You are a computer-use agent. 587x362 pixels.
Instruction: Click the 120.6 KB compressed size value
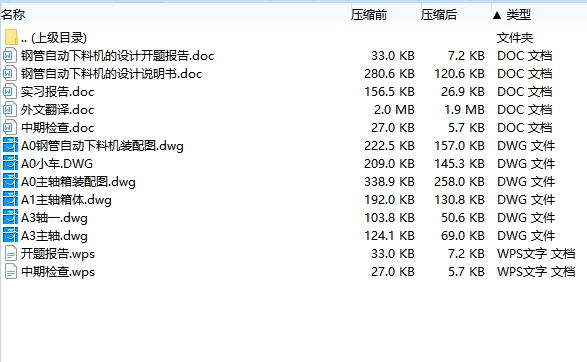pyautogui.click(x=459, y=74)
